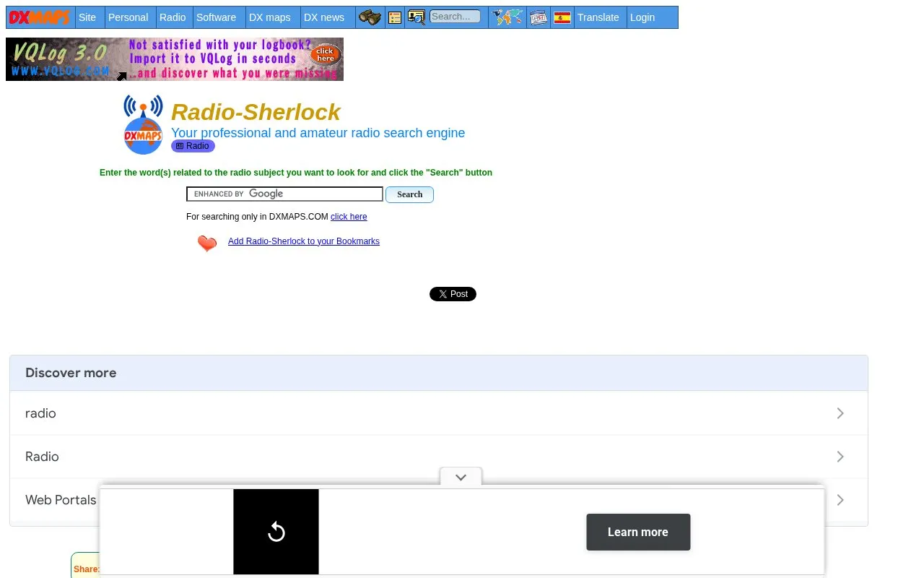Collapse the bottom ad with the chevron tab
Viewport: 924px width, 578px height.
pyautogui.click(x=461, y=477)
